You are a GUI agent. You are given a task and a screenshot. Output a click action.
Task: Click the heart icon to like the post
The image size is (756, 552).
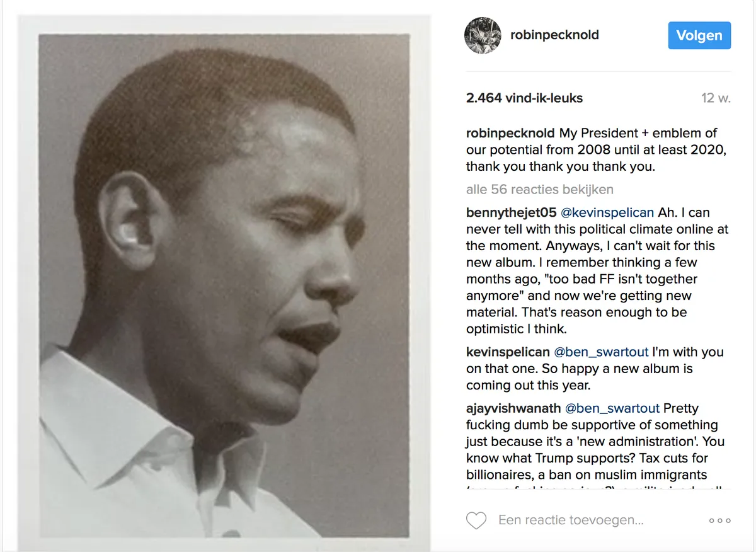tap(476, 520)
